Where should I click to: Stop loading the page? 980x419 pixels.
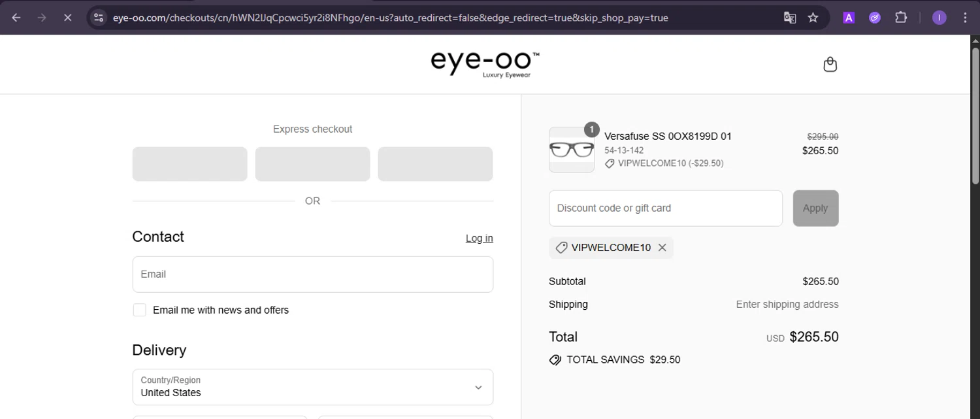coord(67,18)
